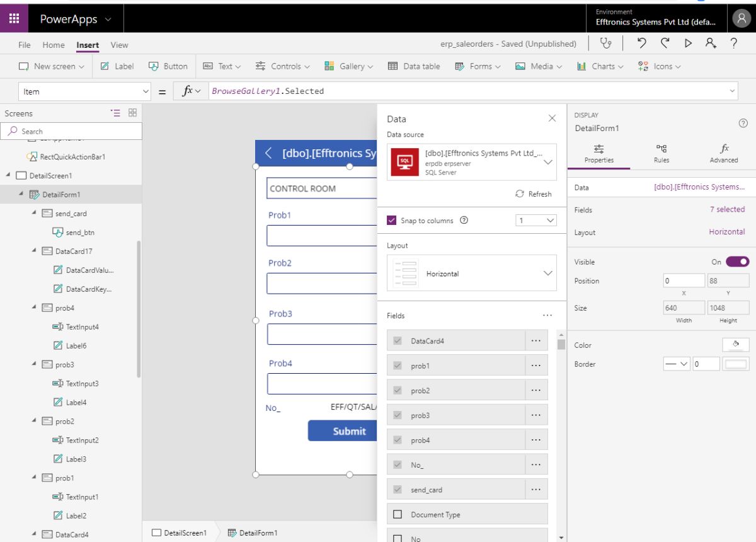Image resolution: width=756 pixels, height=542 pixels.
Task: Redo the last action
Action: (665, 43)
